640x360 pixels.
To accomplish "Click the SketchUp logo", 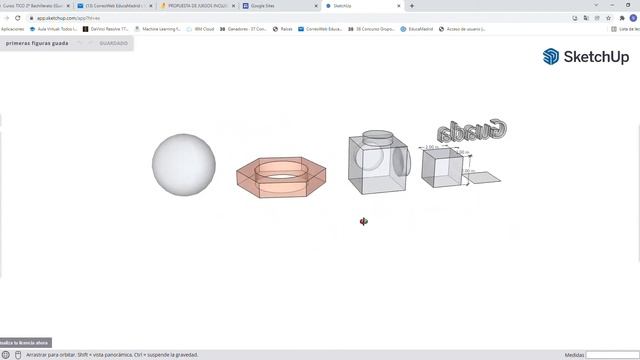I will (586, 57).
